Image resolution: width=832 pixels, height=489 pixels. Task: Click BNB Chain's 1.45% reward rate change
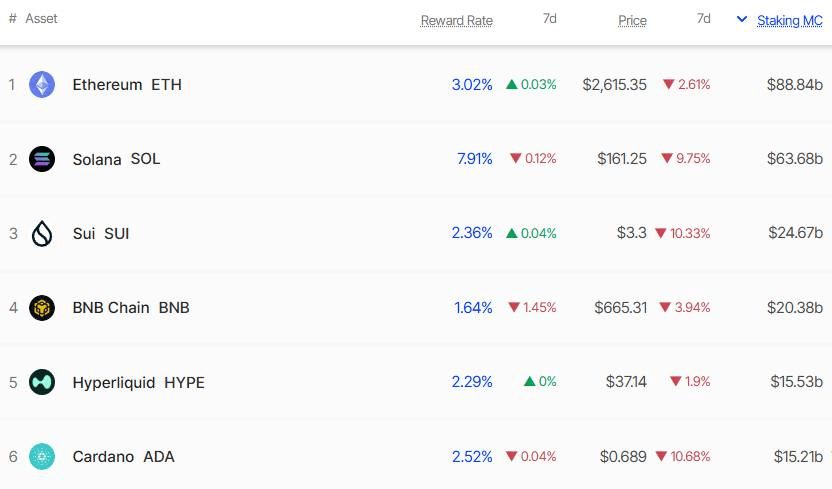coord(532,308)
